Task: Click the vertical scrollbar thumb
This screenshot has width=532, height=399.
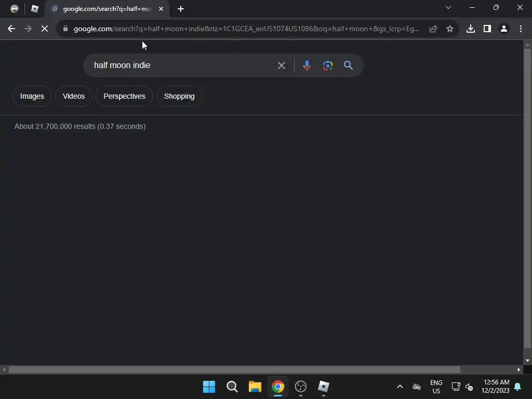Action: pyautogui.click(x=527, y=198)
